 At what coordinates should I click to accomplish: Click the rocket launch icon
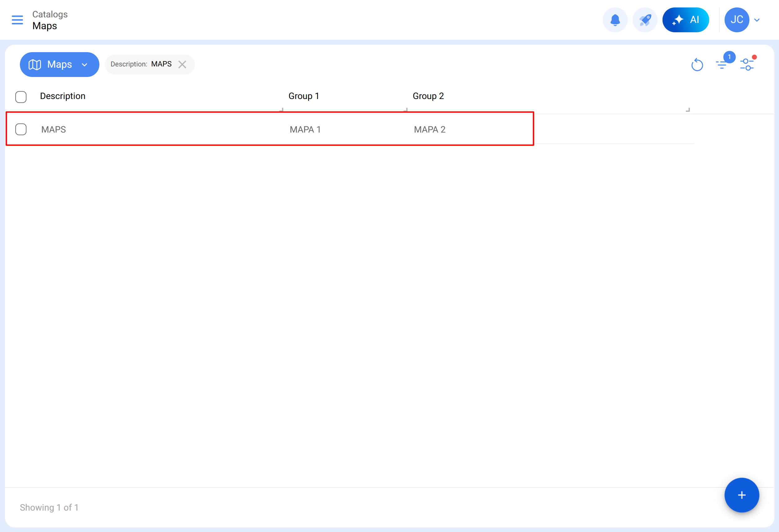click(645, 20)
